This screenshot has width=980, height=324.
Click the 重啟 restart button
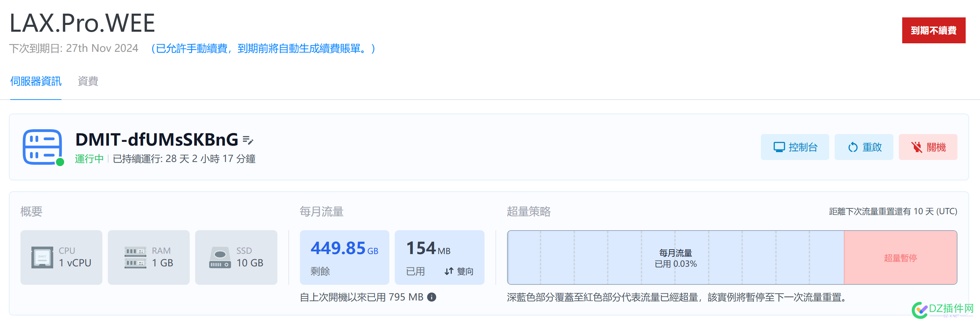[864, 147]
